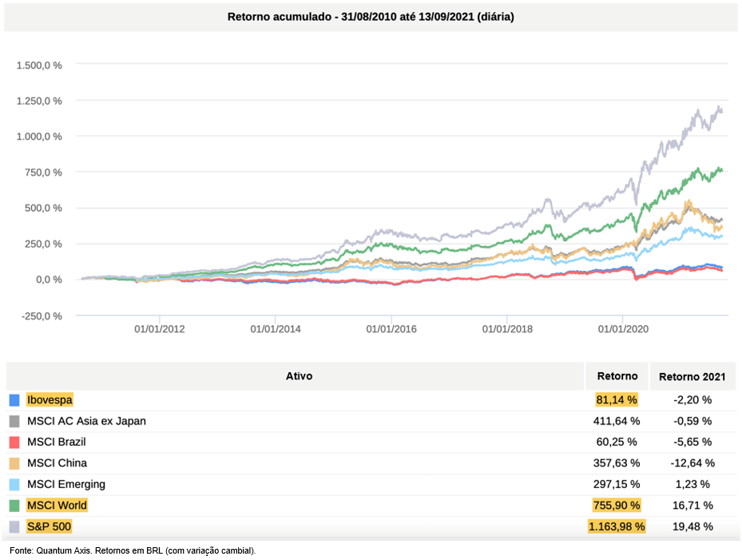Click the 411,64 % return value

[x=617, y=421]
